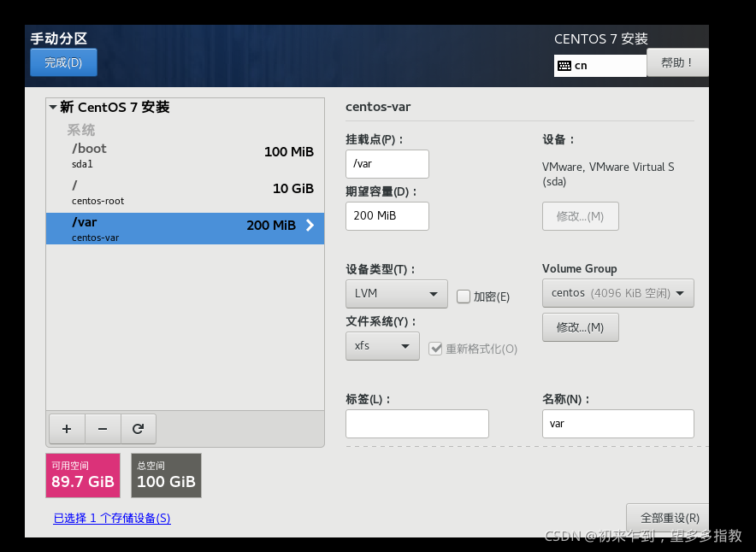Open 已选择 1 个存储设备(S) link

(x=112, y=519)
